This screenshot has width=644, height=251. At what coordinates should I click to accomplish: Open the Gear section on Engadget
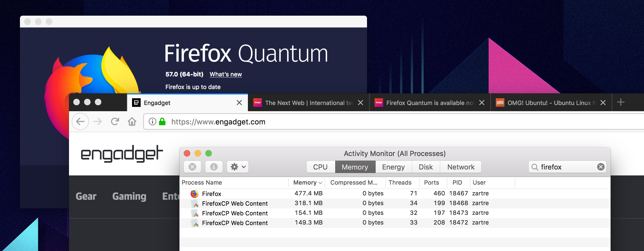(x=86, y=196)
